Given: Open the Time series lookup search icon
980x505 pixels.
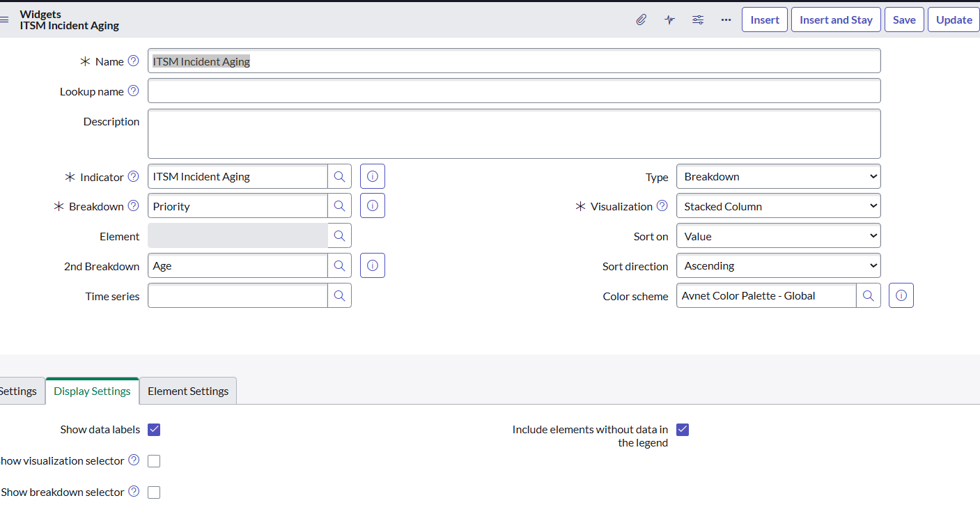Looking at the screenshot, I should click(339, 296).
